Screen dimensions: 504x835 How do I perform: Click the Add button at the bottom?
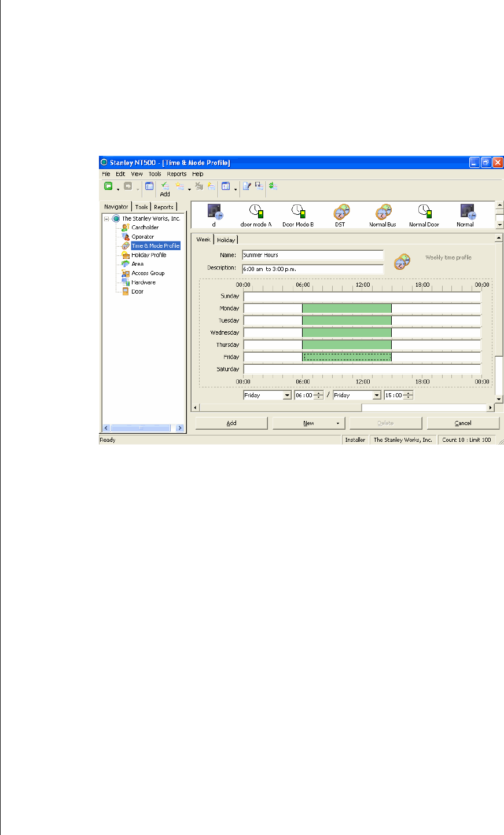tap(231, 423)
